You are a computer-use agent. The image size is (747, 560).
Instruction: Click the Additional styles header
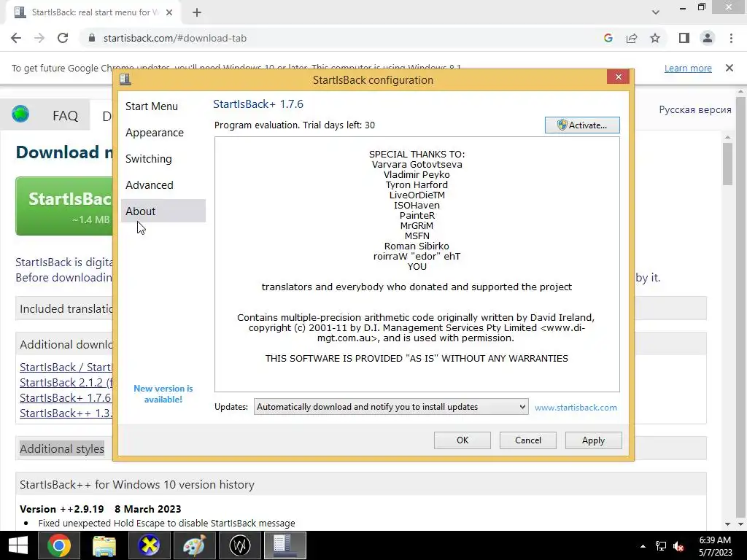click(62, 448)
